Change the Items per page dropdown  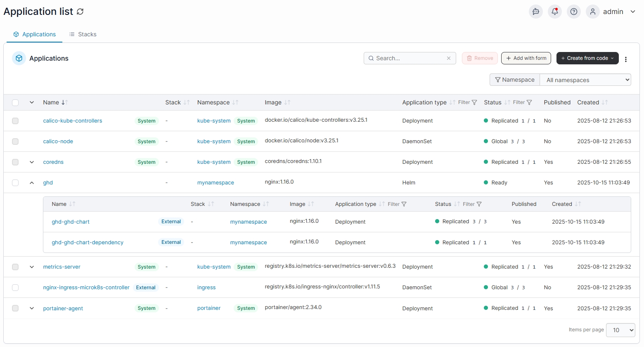620,330
